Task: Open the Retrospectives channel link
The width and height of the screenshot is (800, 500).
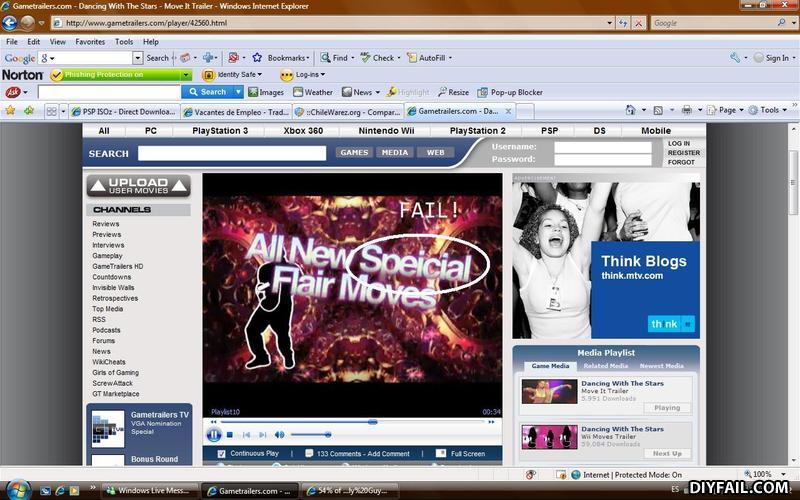Action: (115, 298)
